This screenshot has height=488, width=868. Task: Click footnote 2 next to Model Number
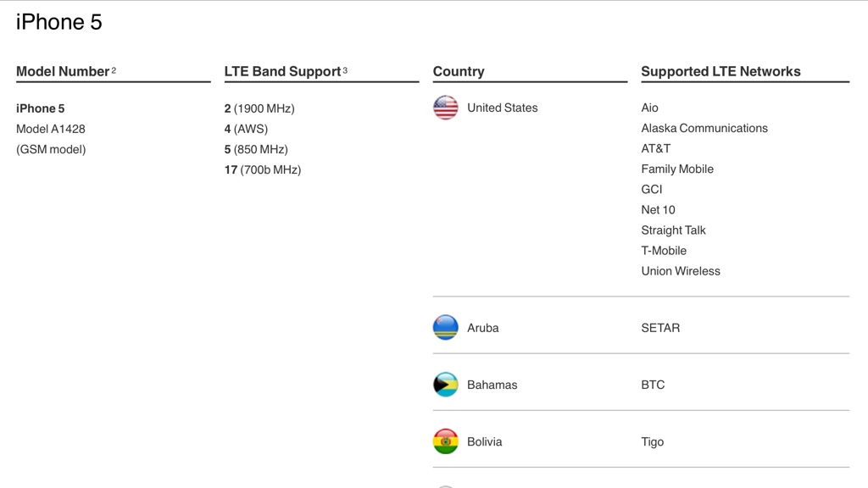(114, 70)
